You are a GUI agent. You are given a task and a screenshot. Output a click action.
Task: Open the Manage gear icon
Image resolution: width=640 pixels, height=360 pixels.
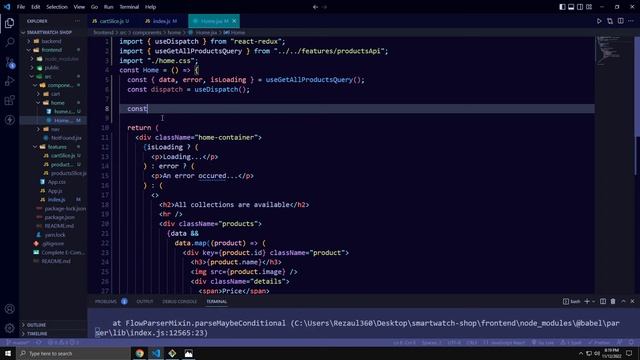(x=9, y=328)
